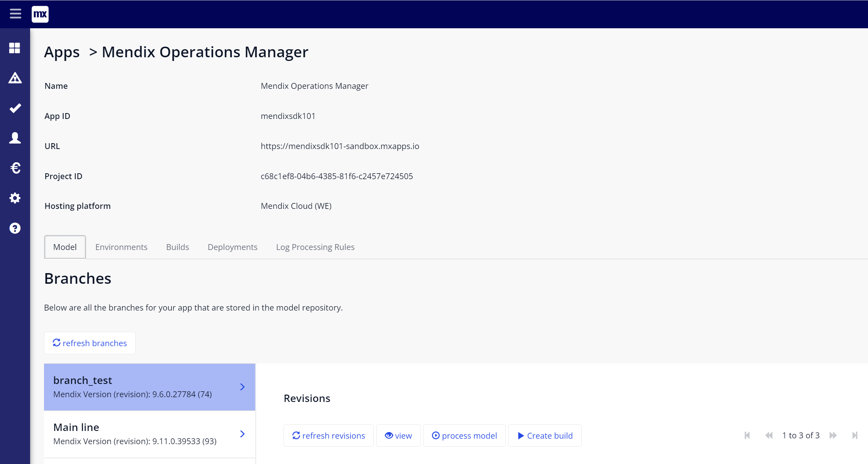Open the apps dashboard grid icon
Screen dimensions: 868x464
point(15,48)
